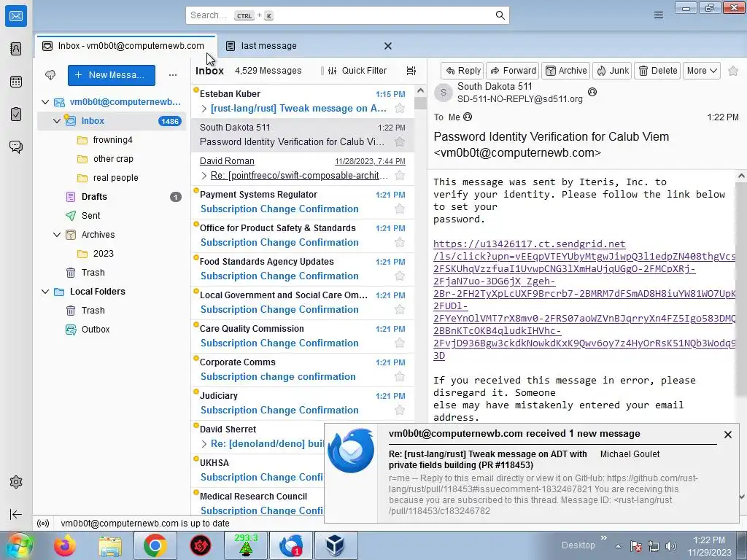Collapse the spaces toolbar arrow
This screenshot has width=747, height=560.
(16, 514)
